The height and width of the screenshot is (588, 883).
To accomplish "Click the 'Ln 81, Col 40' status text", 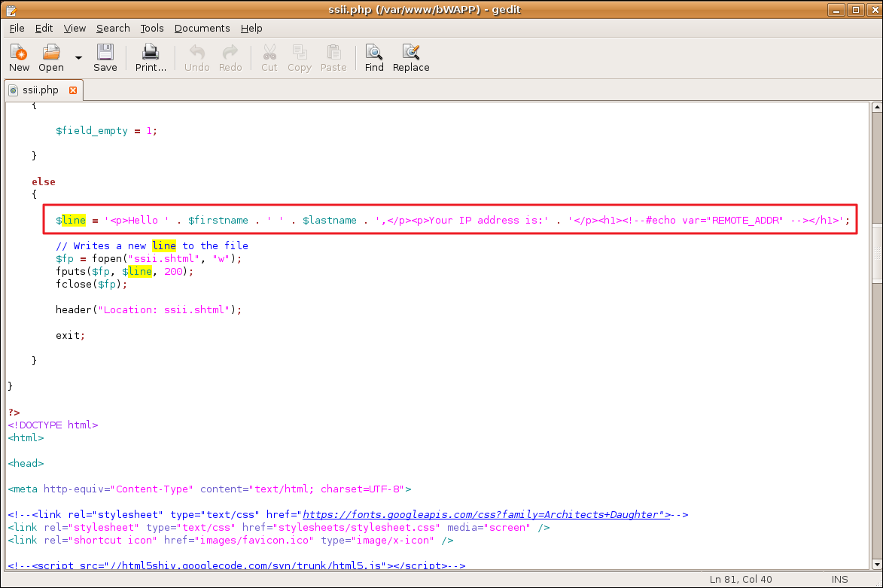I will [741, 579].
